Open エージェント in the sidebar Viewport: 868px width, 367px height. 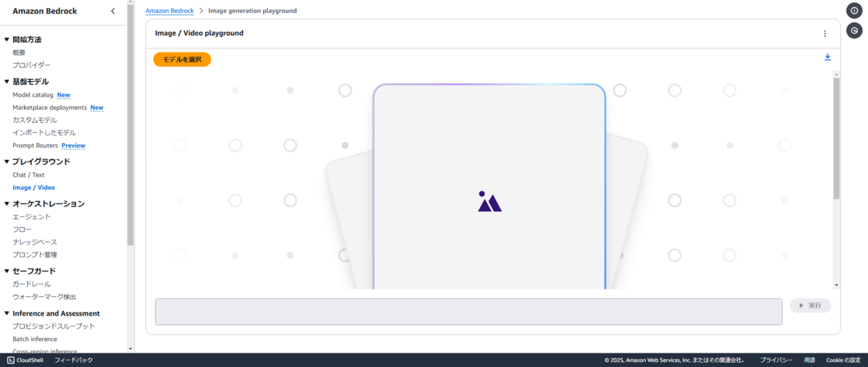point(32,217)
